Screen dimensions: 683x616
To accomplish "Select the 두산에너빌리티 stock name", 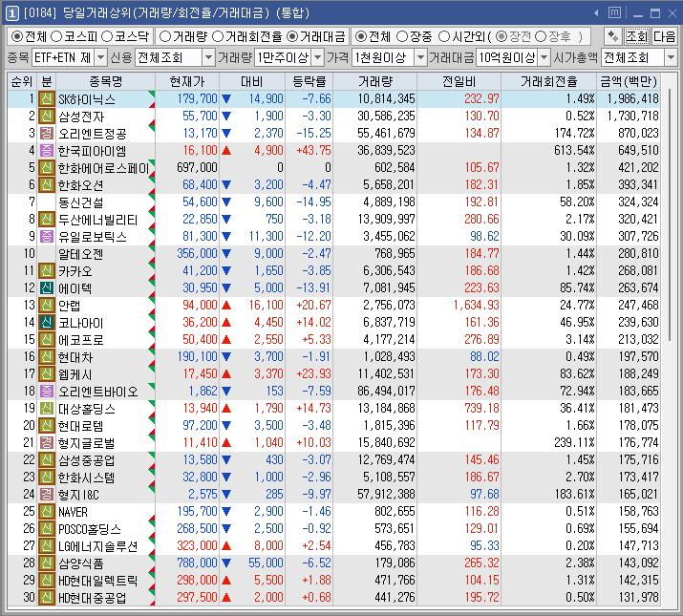I will 98,219.
